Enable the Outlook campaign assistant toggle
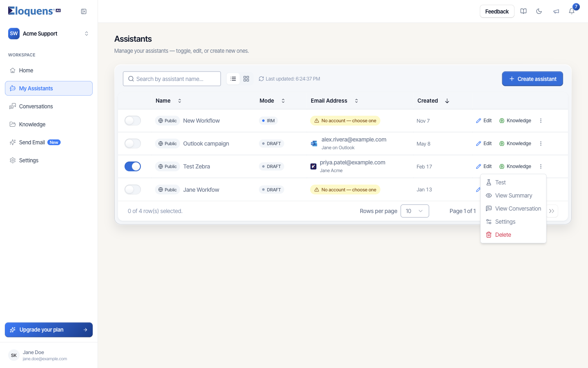 click(133, 144)
